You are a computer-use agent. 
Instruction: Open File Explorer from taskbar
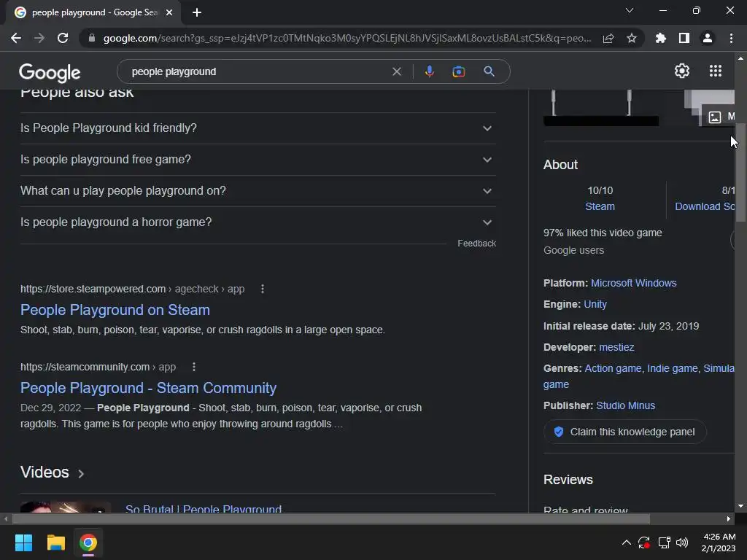click(x=55, y=542)
